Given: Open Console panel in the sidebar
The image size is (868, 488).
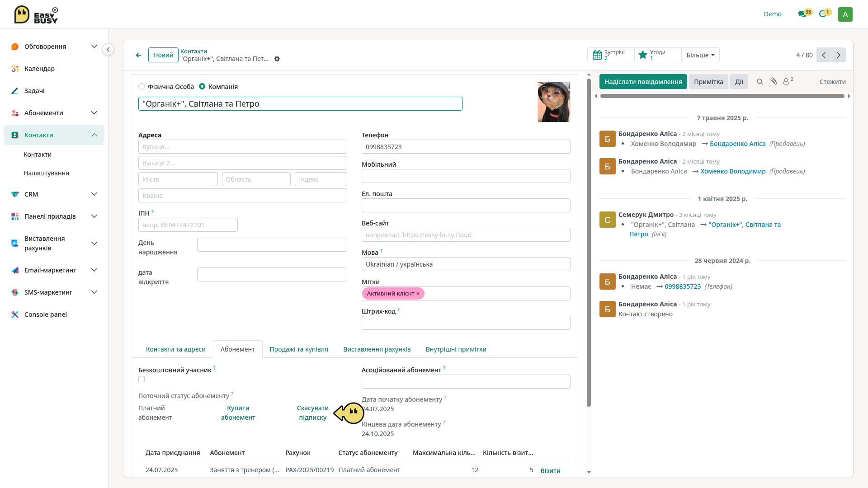Looking at the screenshot, I should point(45,314).
